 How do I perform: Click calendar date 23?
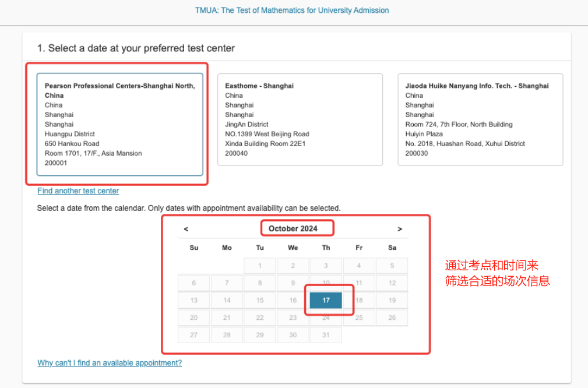click(x=293, y=318)
